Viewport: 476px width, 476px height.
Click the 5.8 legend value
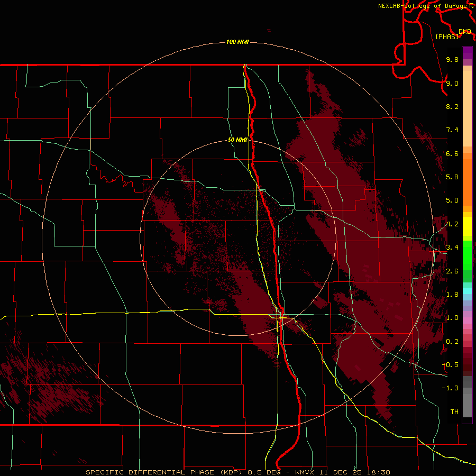(452, 177)
